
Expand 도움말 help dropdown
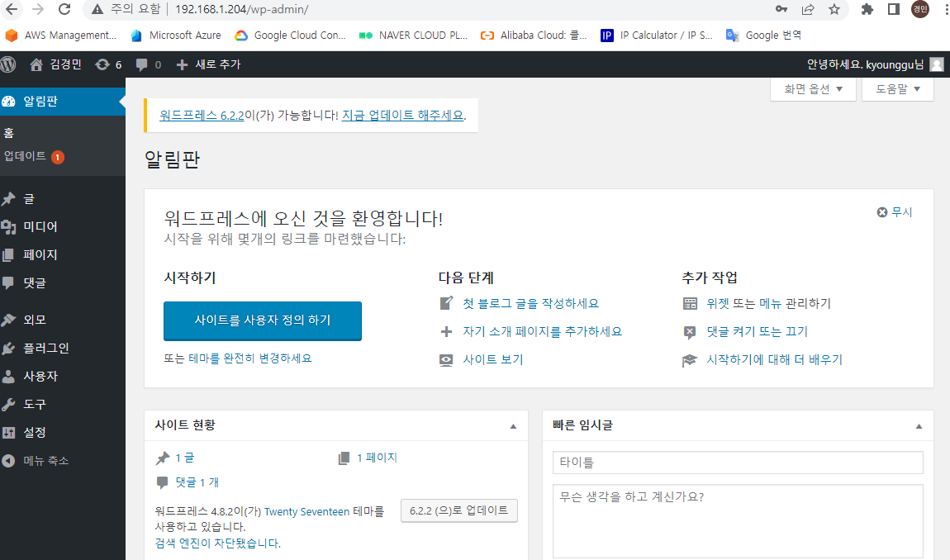pos(897,89)
